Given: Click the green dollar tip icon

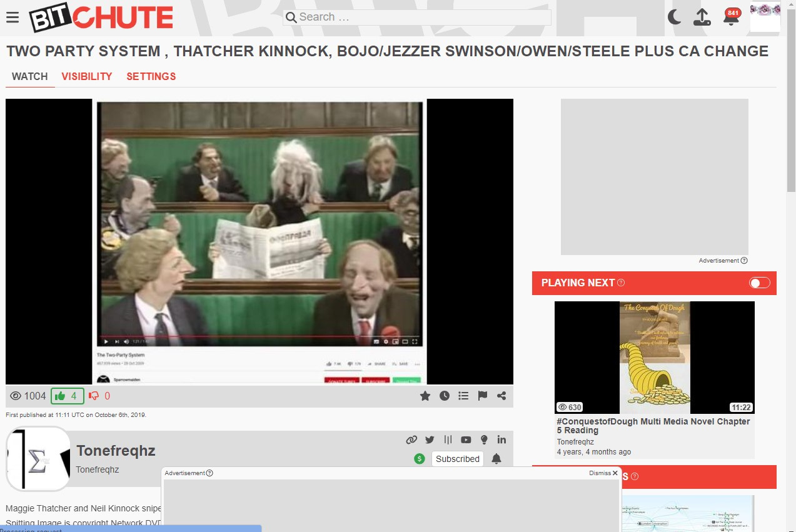Looking at the screenshot, I should [420, 459].
